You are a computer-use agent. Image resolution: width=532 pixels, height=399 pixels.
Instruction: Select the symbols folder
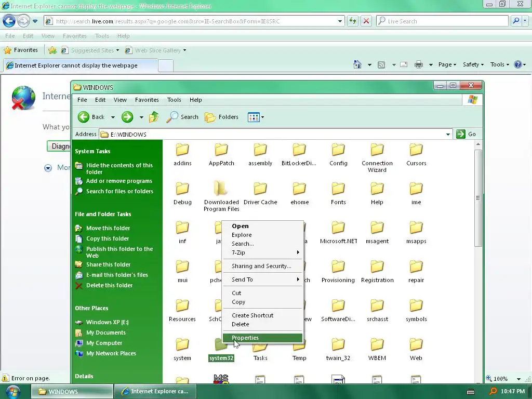click(x=416, y=311)
